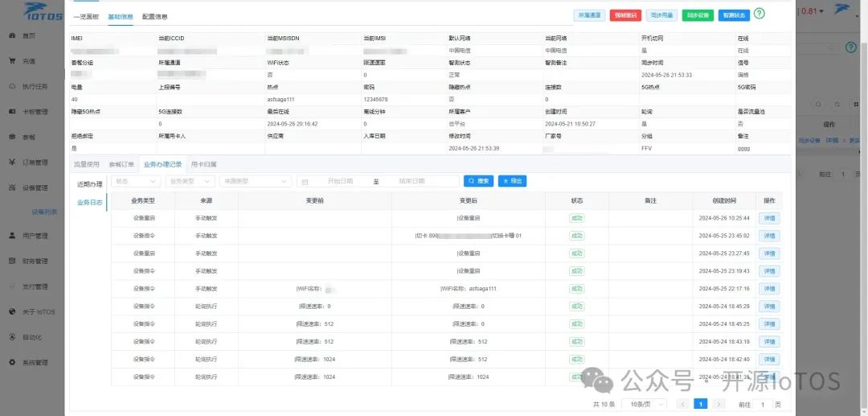Open the 来源类型 filter dropdown
The width and height of the screenshot is (868, 416).
point(256,181)
